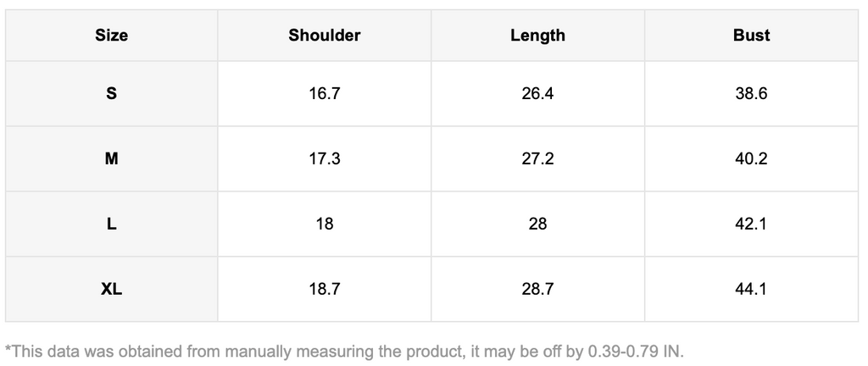Screen dimensions: 868x366
Task: Click shoulder value 17.3 for size M
Action: pyautogui.click(x=324, y=158)
